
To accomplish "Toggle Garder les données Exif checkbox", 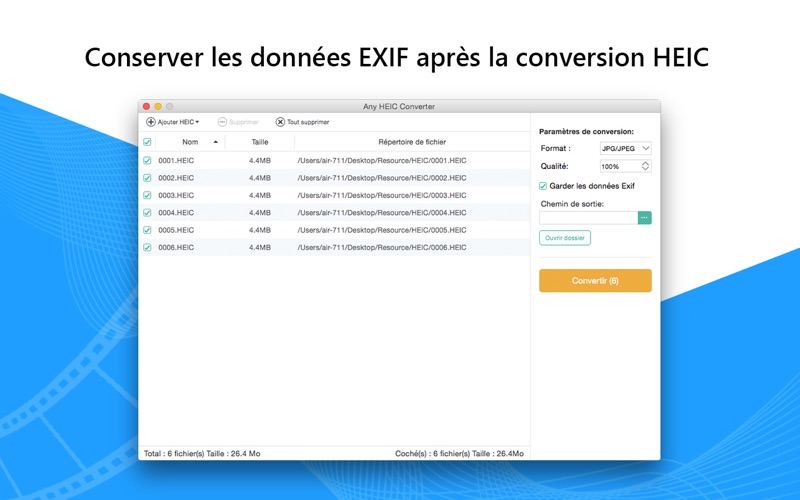I will click(543, 186).
